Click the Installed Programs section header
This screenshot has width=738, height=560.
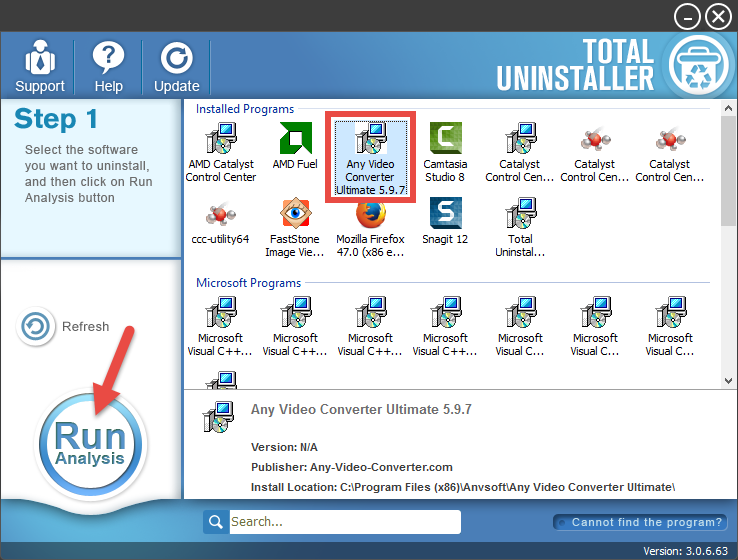point(245,109)
